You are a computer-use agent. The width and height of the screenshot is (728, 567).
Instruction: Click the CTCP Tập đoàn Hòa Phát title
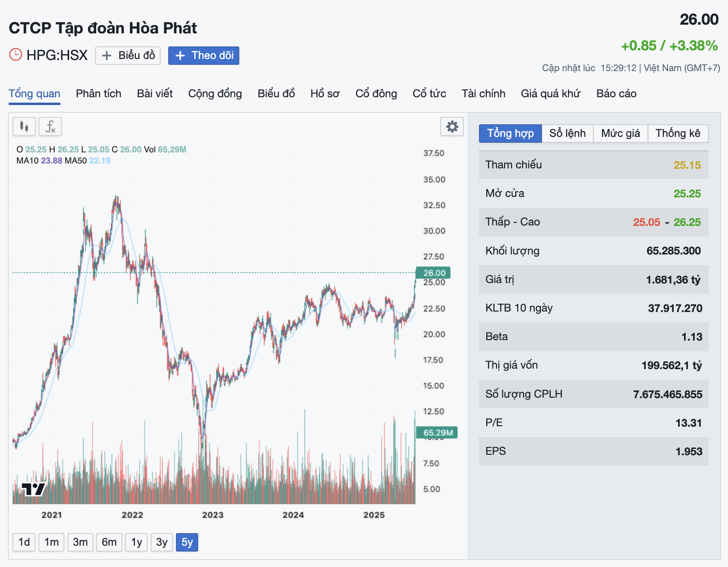click(103, 28)
